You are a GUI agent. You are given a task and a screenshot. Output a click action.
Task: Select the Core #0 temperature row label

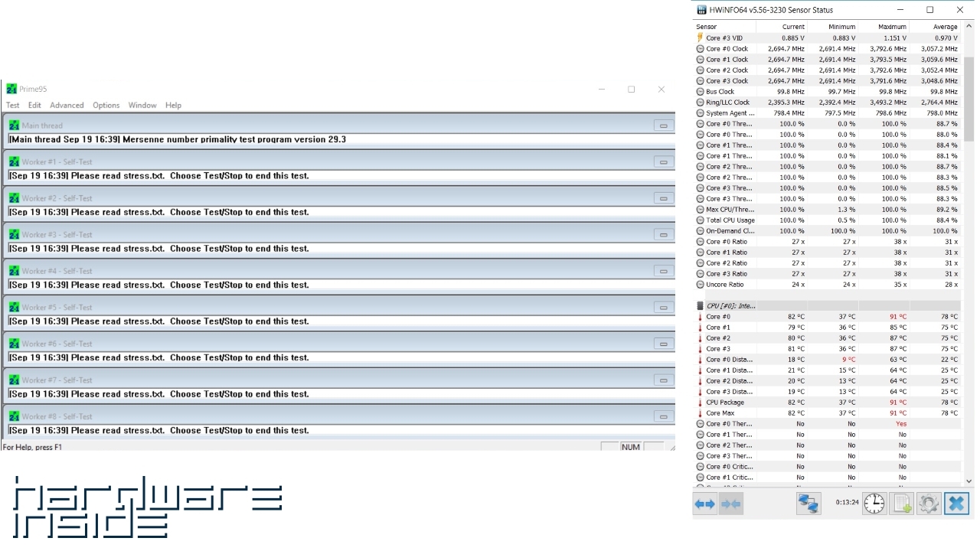point(718,316)
